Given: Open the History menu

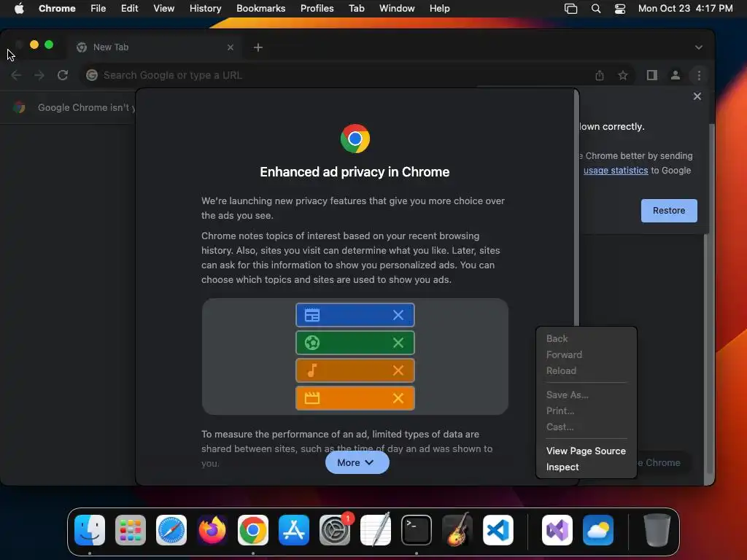Looking at the screenshot, I should 205,8.
